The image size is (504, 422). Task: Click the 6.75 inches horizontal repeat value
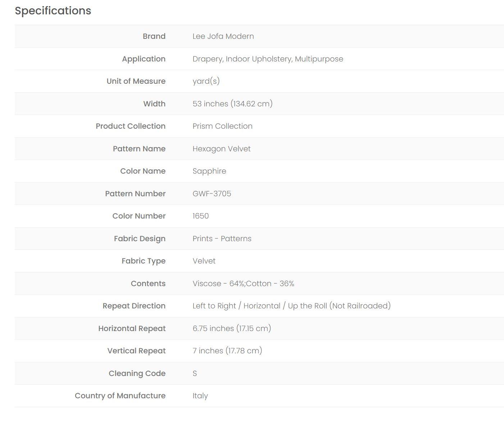click(232, 329)
